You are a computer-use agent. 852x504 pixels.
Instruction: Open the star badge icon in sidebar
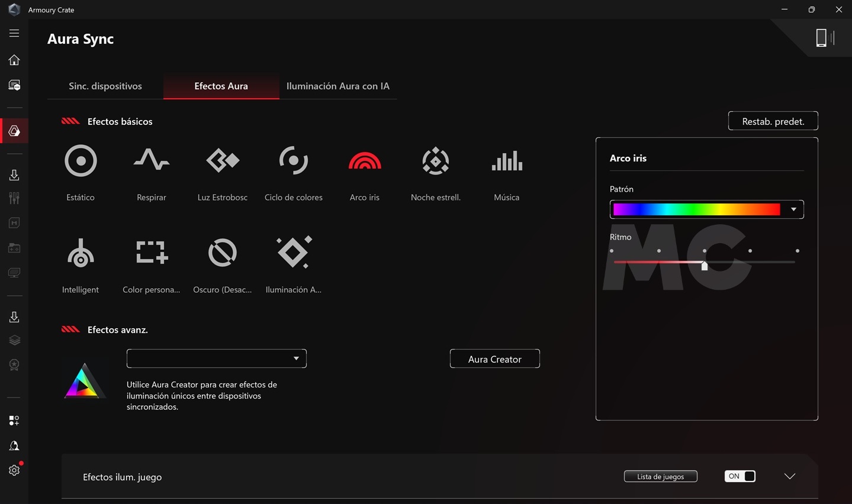click(x=14, y=365)
